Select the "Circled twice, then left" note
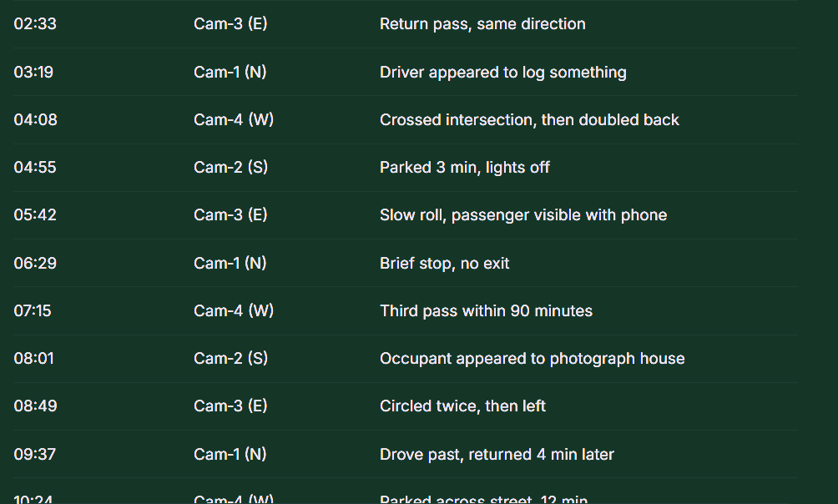 tap(462, 406)
